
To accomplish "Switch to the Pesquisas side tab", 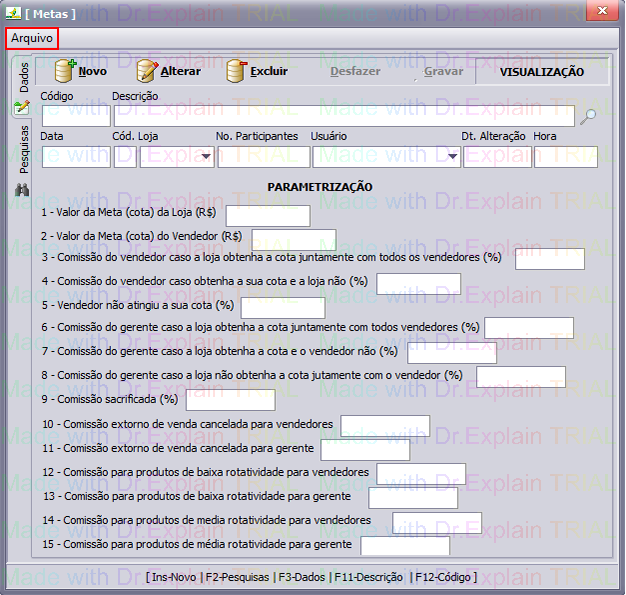I will 23,149.
